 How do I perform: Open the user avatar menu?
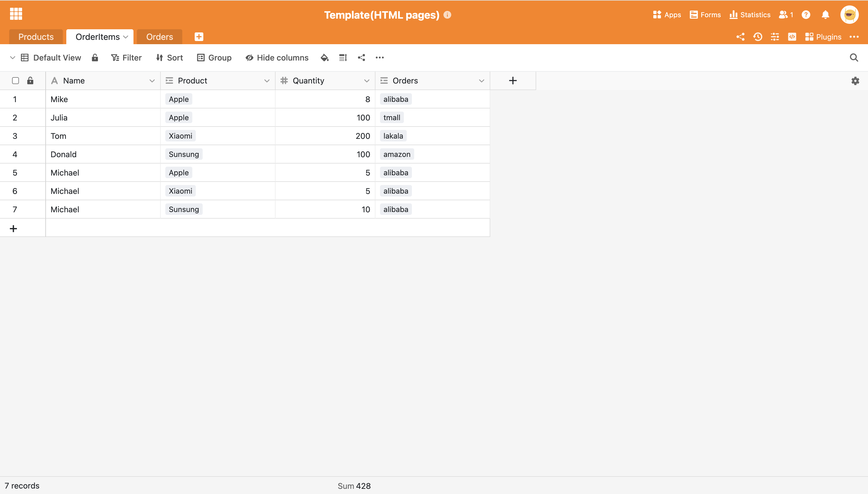[x=849, y=15]
